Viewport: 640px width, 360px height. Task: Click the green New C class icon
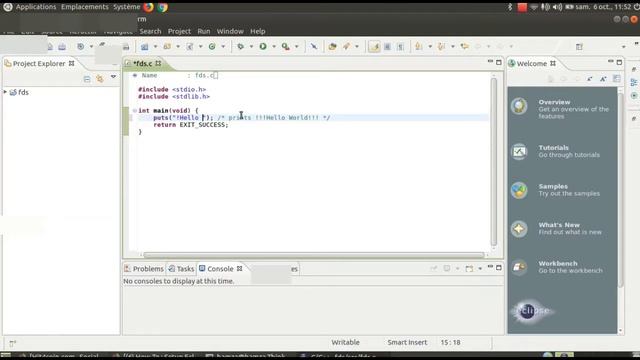(x=212, y=47)
